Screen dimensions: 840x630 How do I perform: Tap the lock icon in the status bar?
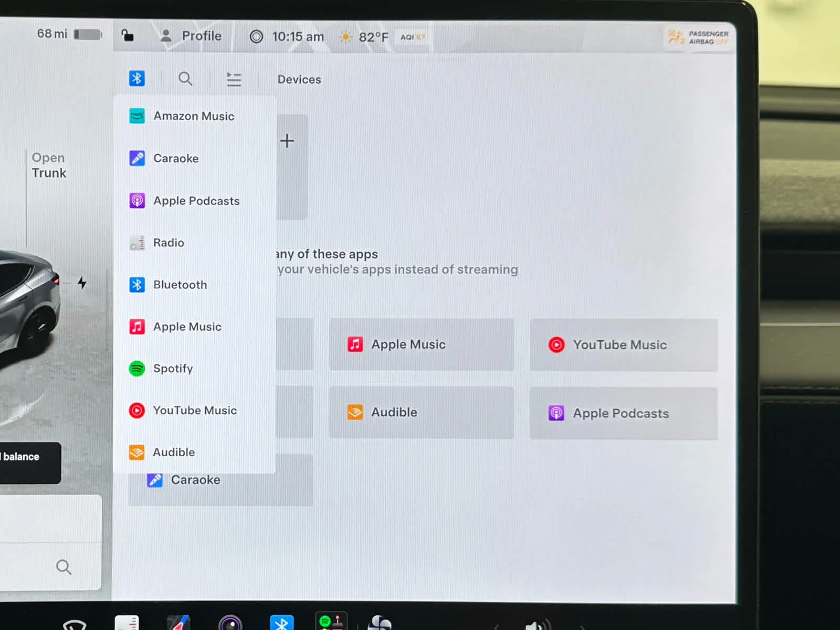(x=128, y=36)
